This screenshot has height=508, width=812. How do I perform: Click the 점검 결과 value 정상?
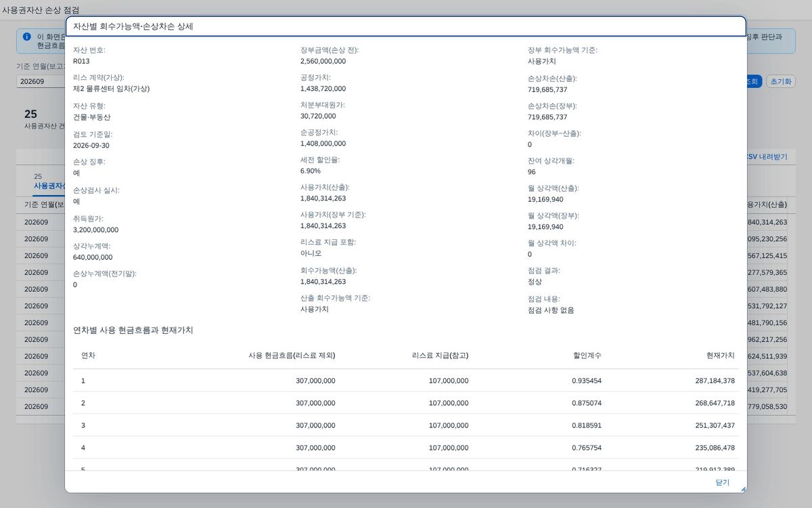[x=535, y=282]
